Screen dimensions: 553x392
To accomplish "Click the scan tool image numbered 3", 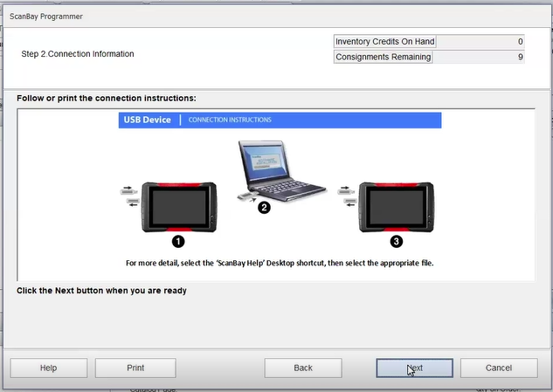I will point(397,207).
